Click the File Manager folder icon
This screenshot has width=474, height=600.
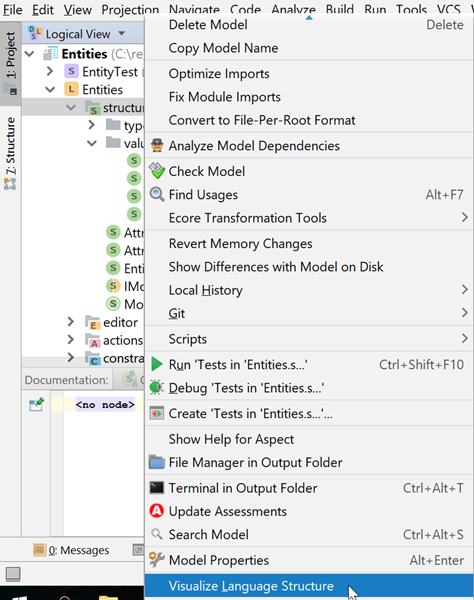click(157, 462)
